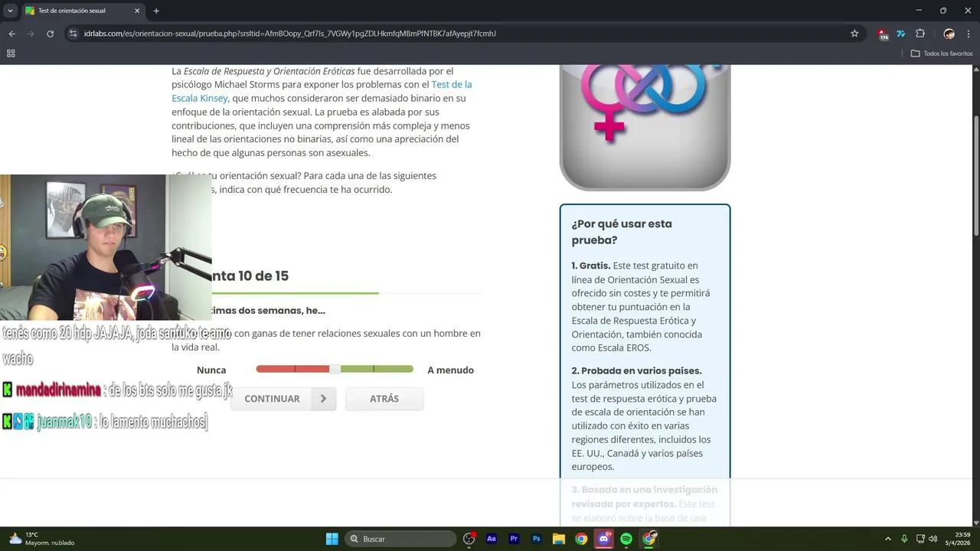Open the Chrome profile avatar
This screenshot has height=551, width=980.
pyautogui.click(x=949, y=34)
